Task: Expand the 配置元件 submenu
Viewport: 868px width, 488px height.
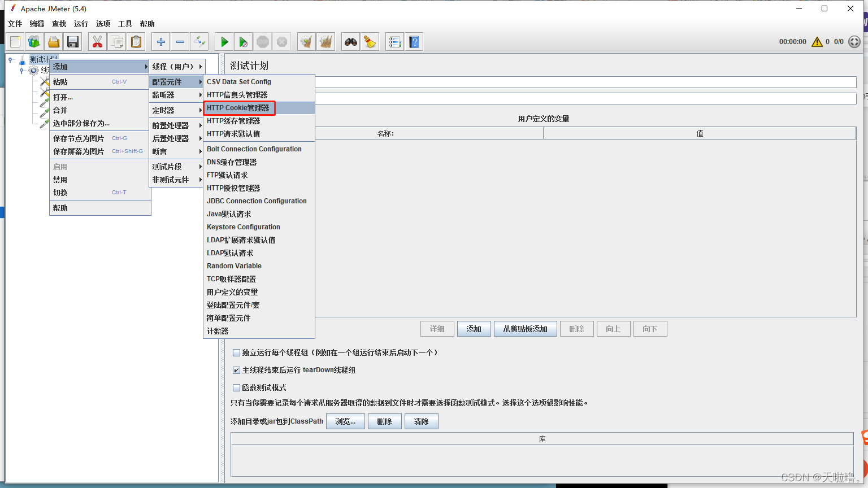Action: tap(176, 82)
